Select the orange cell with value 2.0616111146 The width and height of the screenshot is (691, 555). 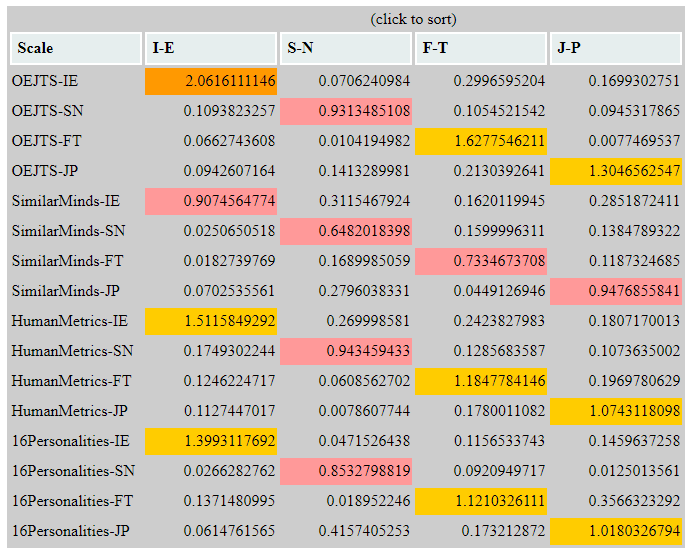tap(211, 81)
